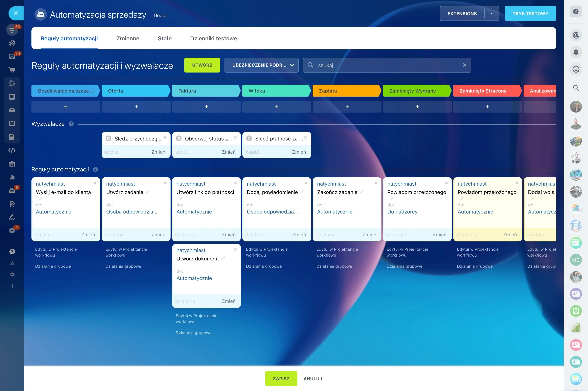Delete the 'Utwórz dokument' automation rule
The width and height of the screenshot is (588, 391).
(235, 249)
